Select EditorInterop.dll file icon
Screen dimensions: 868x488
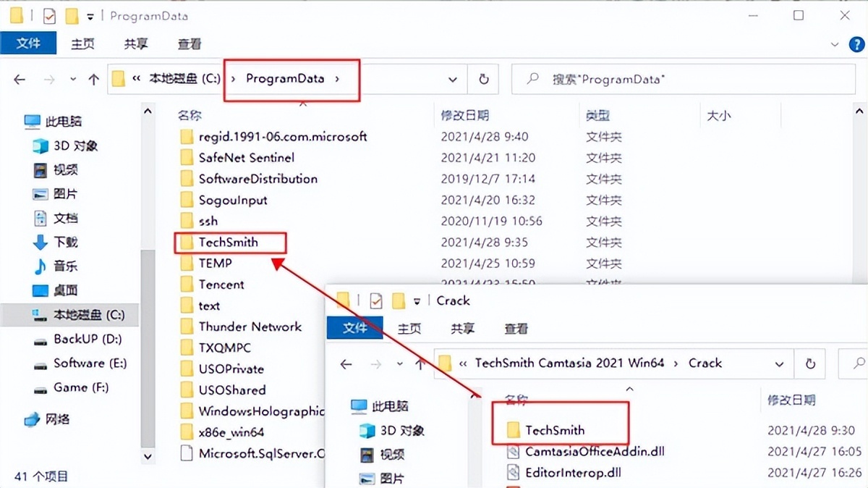click(x=513, y=473)
